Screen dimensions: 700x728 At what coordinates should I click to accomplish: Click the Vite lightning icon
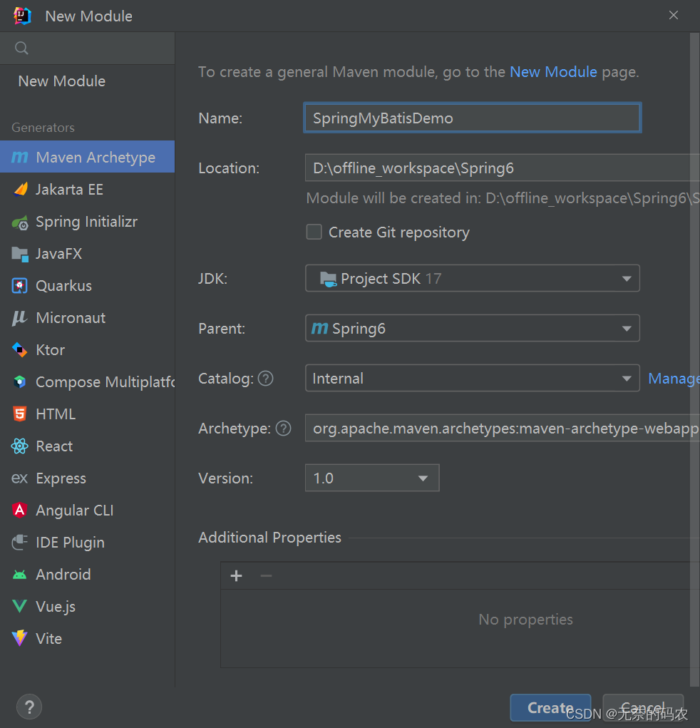click(x=19, y=638)
